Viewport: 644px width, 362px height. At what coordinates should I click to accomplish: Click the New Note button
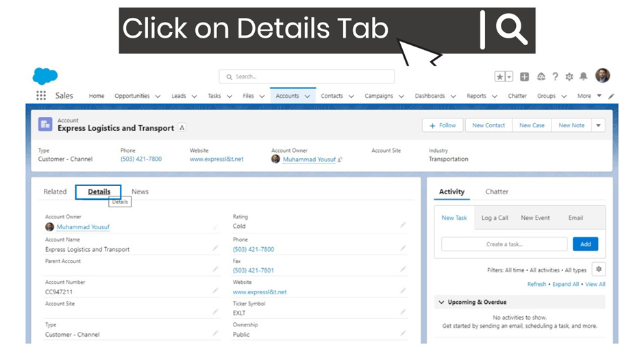(571, 125)
